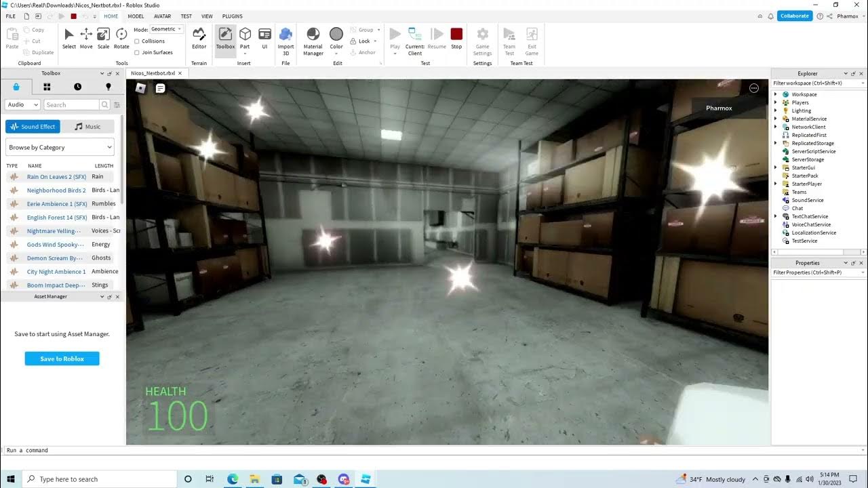Switch to the VIEW ribbon tab

(x=207, y=16)
